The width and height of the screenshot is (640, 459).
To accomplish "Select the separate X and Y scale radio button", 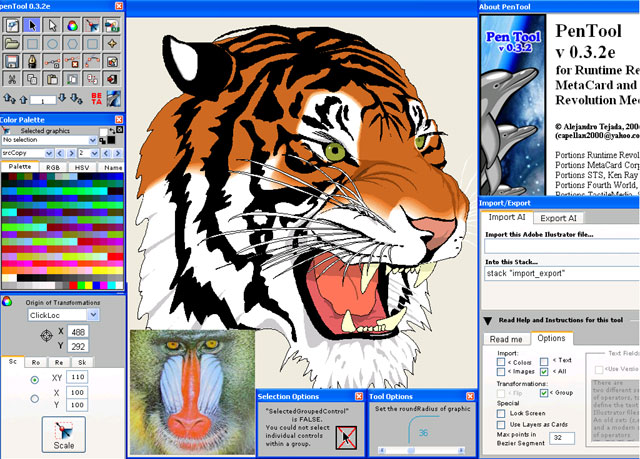I will click(35, 400).
